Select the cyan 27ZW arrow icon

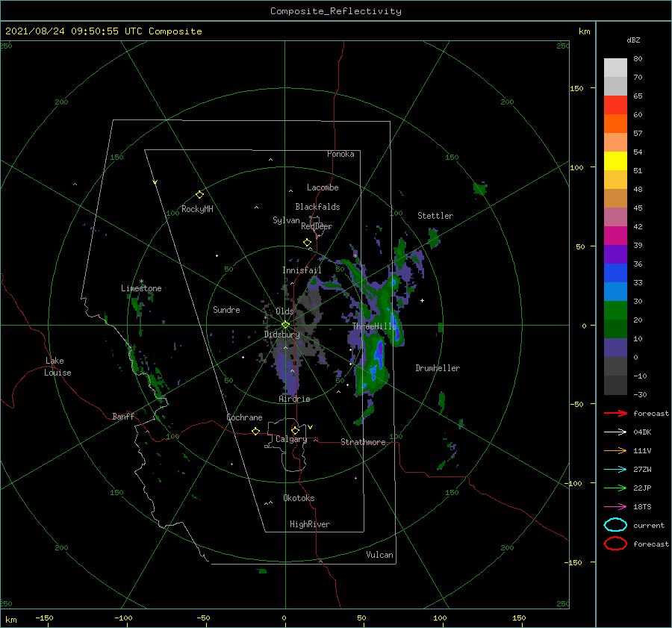(615, 470)
